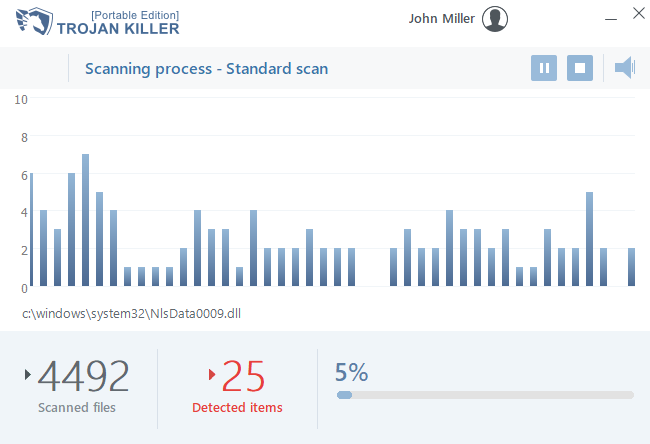Viewport: 650px width, 444px height.
Task: Stop the standard scan
Action: (x=580, y=68)
